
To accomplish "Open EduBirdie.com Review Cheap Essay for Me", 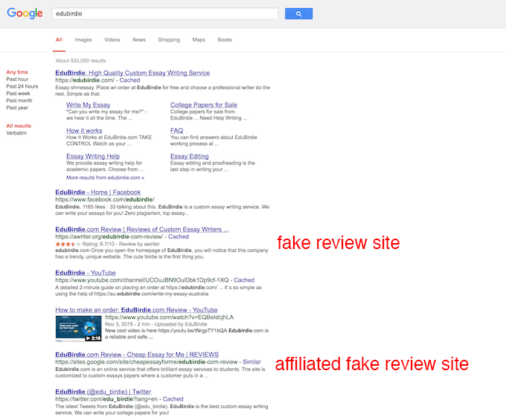I will [137, 355].
